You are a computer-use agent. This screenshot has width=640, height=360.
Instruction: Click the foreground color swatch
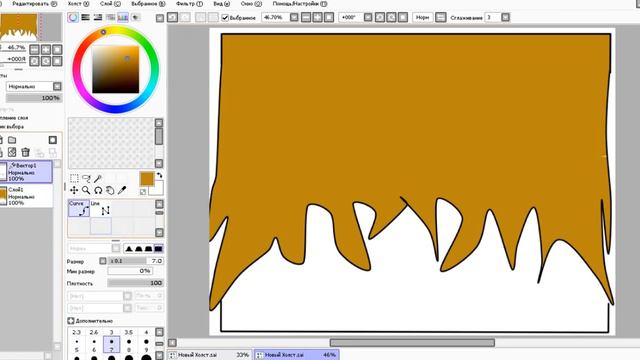tap(147, 179)
